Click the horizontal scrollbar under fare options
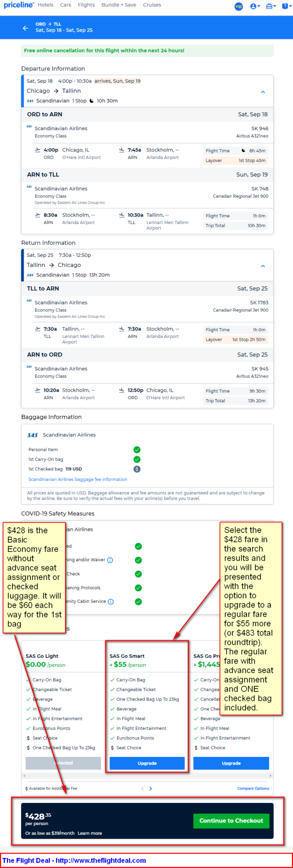The width and height of the screenshot is (293, 868). (x=147, y=776)
